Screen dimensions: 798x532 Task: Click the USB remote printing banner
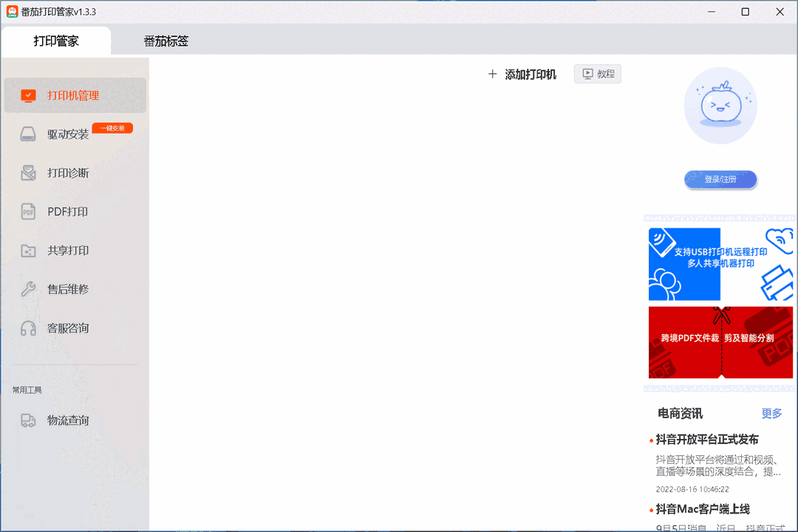(720, 265)
